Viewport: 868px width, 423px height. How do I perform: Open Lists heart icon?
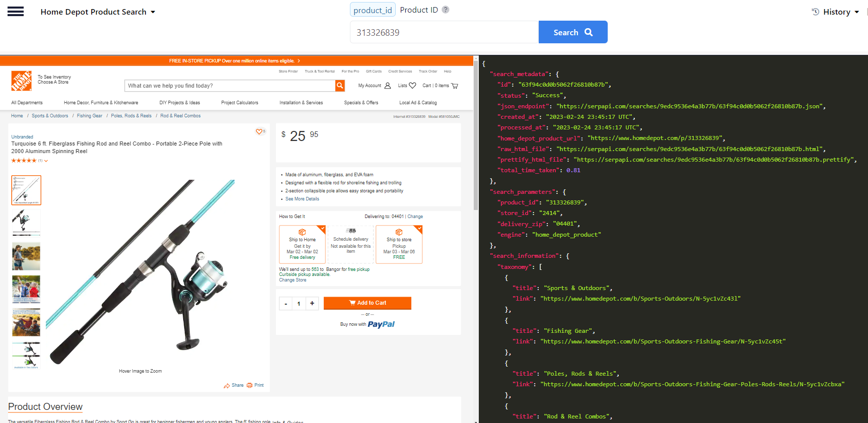coord(412,86)
